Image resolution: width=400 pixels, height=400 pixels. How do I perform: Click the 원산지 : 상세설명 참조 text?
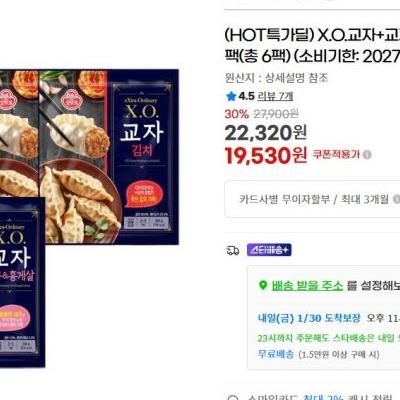(276, 78)
